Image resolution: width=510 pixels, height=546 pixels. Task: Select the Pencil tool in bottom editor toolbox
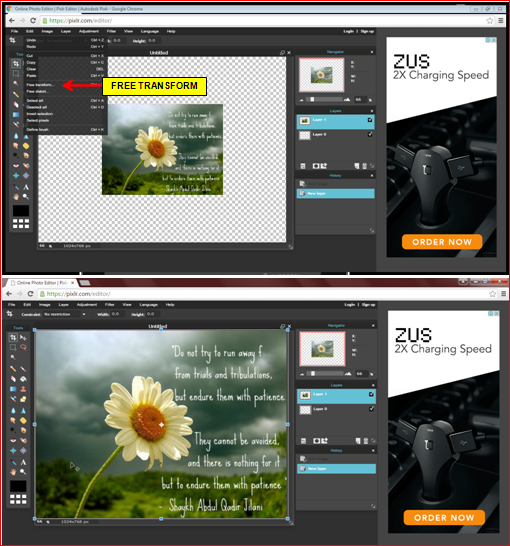click(13, 368)
